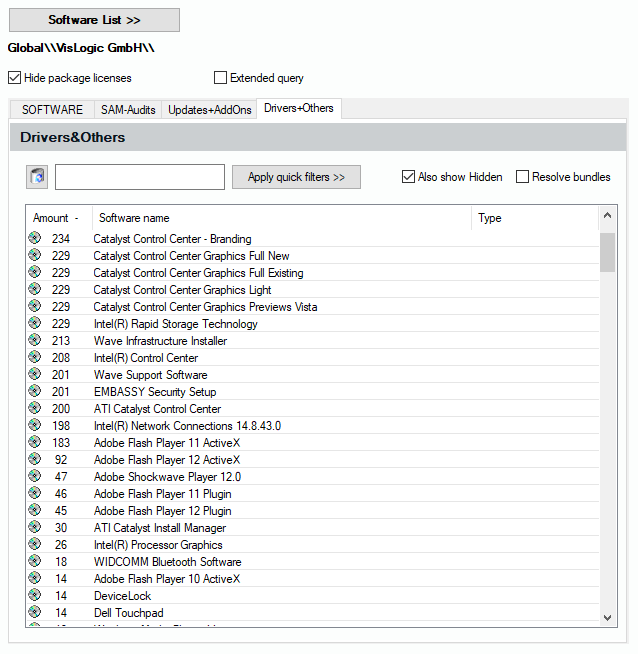Go to the Updates+AddOns tab
This screenshot has height=654, width=638.
(210, 110)
